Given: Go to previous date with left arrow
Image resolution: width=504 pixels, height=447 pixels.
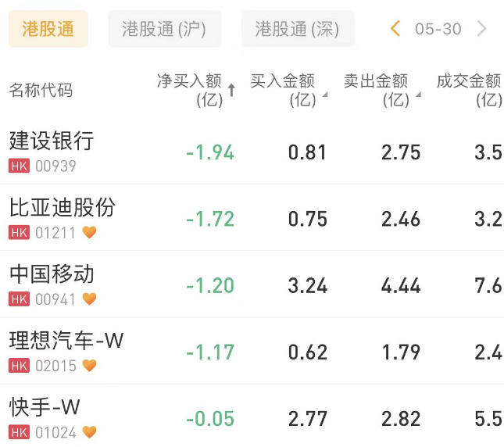Looking at the screenshot, I should [395, 29].
